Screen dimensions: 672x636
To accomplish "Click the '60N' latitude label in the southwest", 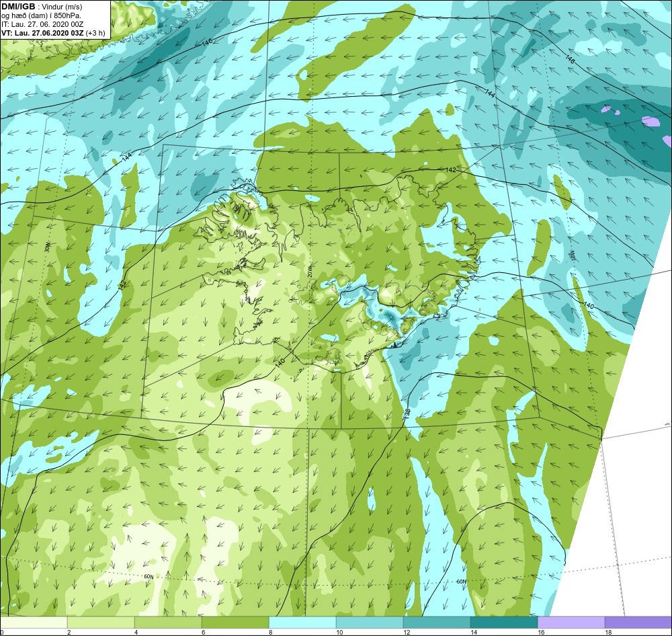I will coord(149,577).
